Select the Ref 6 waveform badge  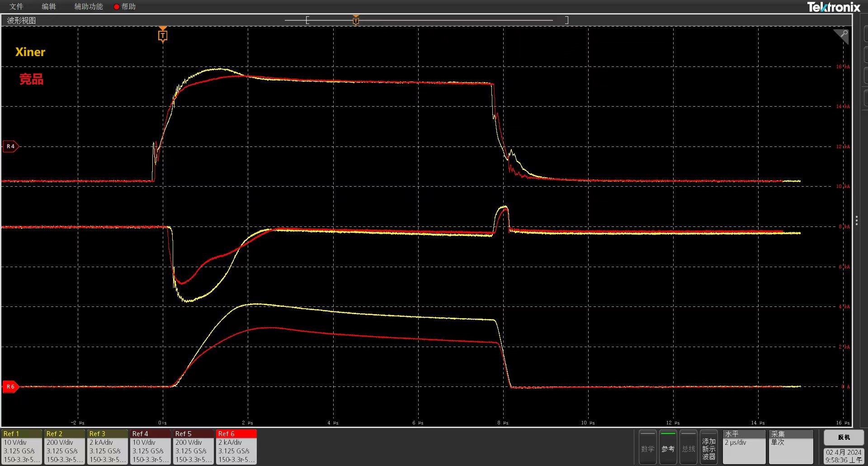[236, 447]
